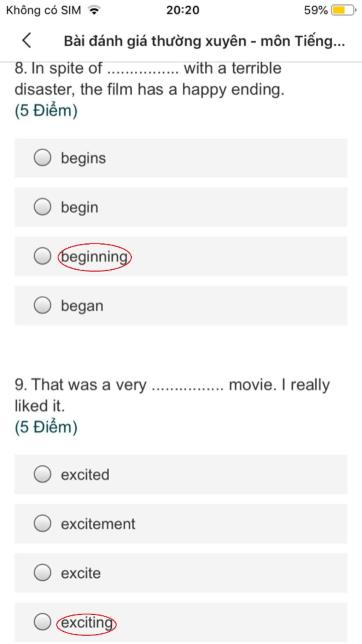The image size is (362, 644).
Task: Choose the 'beginning' radio option
Action: pyautogui.click(x=42, y=256)
